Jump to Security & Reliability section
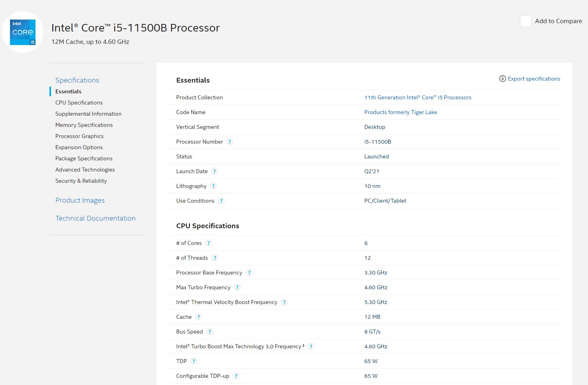Image resolution: width=588 pixels, height=385 pixels. 81,181
